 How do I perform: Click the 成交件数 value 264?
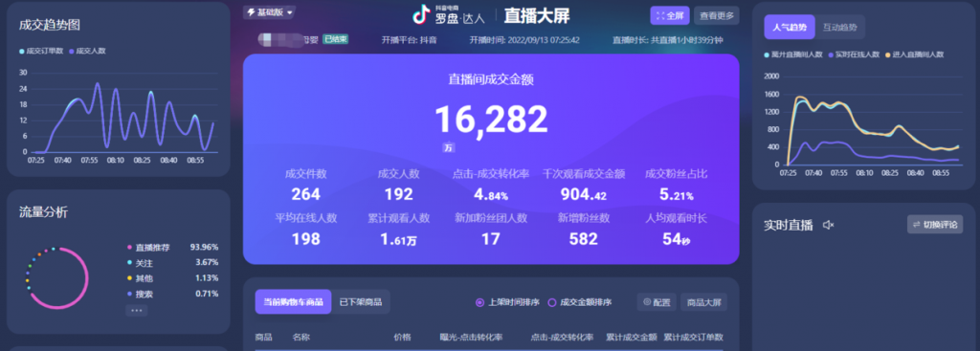[305, 194]
